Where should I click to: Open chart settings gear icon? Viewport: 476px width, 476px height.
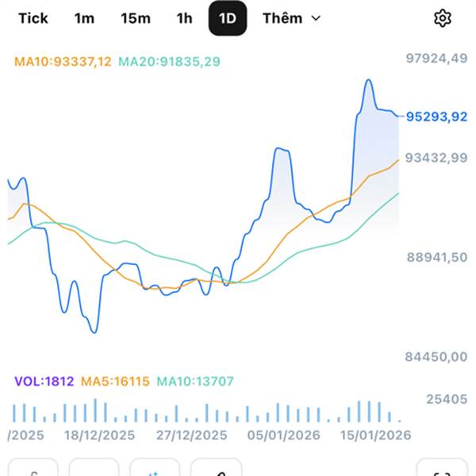443,18
